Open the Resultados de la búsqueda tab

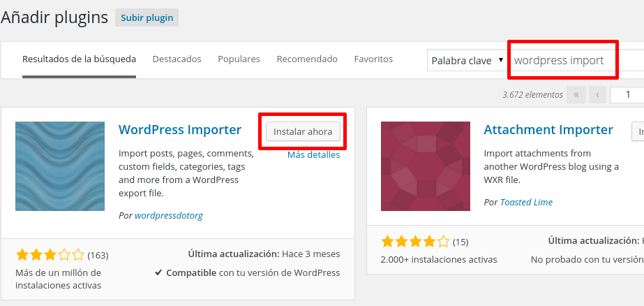click(x=79, y=59)
